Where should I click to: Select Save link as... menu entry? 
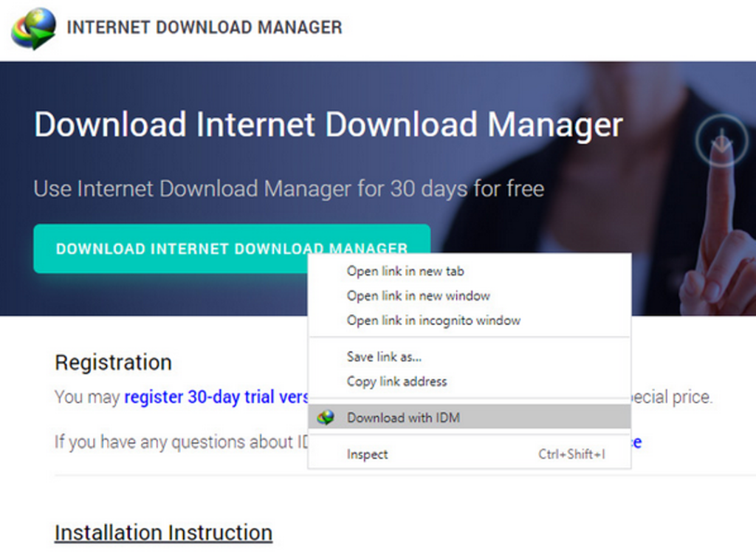[x=384, y=357]
